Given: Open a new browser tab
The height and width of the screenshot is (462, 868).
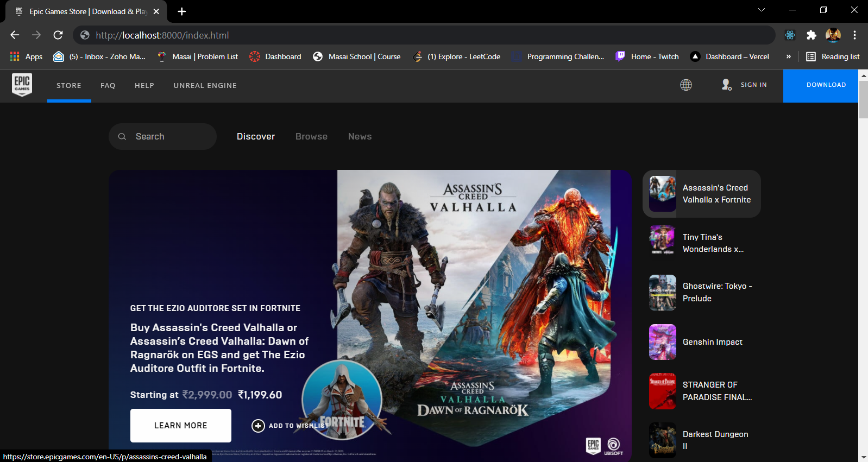Looking at the screenshot, I should tap(182, 11).
